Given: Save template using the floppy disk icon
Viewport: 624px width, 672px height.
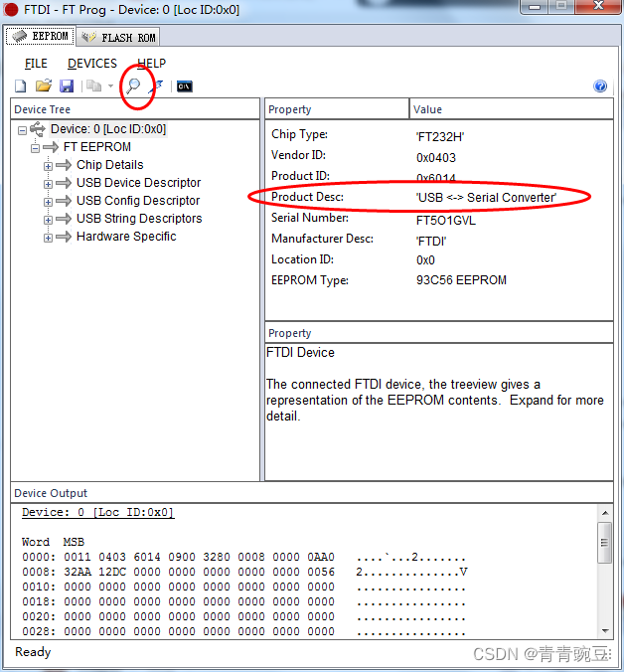Looking at the screenshot, I should (67, 86).
